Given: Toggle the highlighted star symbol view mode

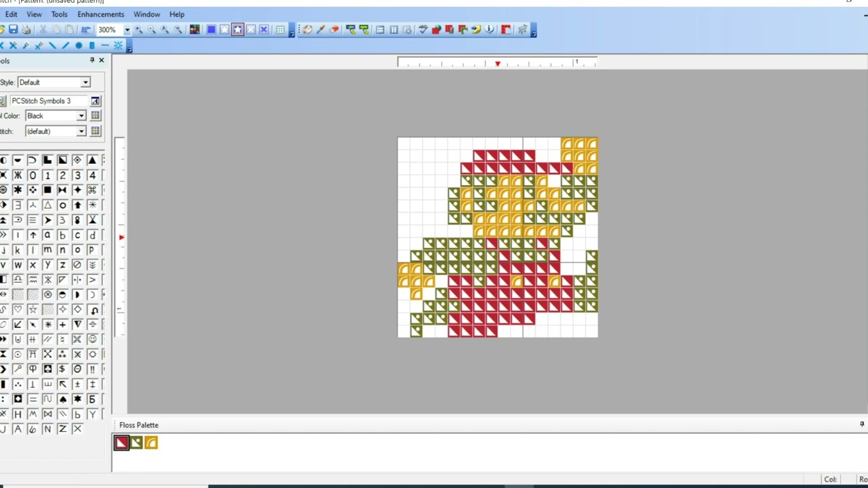Looking at the screenshot, I should [237, 30].
